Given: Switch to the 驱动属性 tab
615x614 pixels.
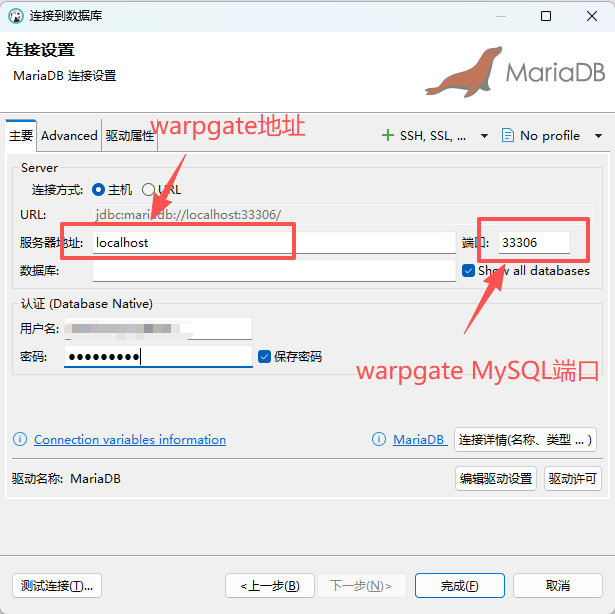Looking at the screenshot, I should tap(130, 136).
